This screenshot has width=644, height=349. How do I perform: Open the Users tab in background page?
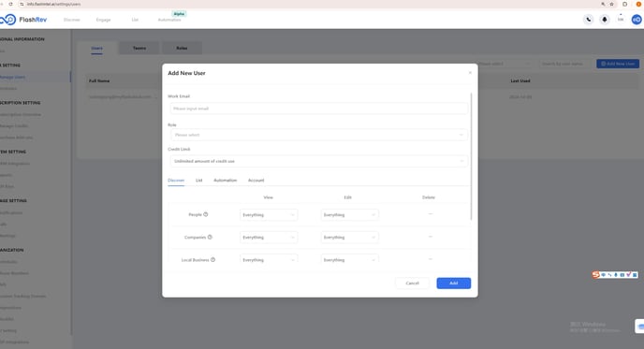[97, 48]
